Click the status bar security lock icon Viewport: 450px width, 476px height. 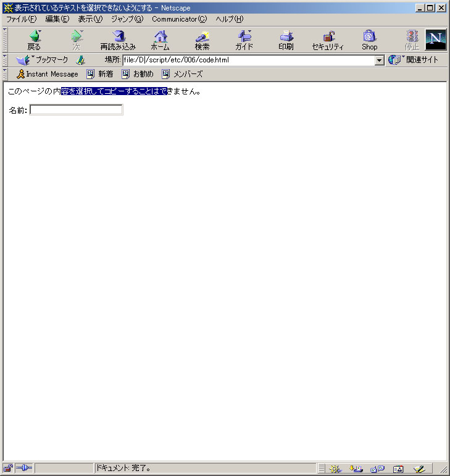pyautogui.click(x=8, y=468)
